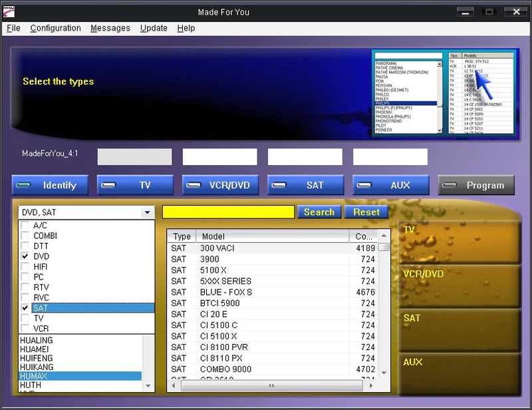Viewport: 532px width, 410px height.
Task: Open the Configuration menu
Action: pos(55,28)
